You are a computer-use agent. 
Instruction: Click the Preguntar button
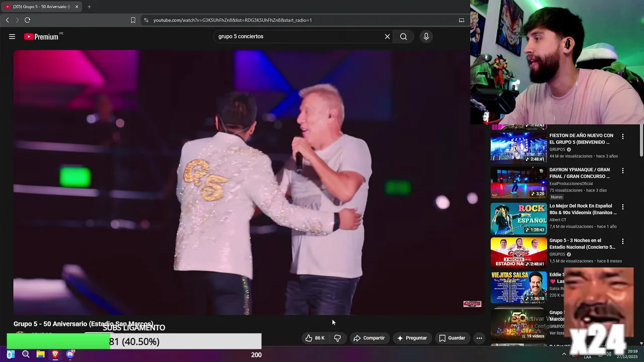pyautogui.click(x=412, y=338)
